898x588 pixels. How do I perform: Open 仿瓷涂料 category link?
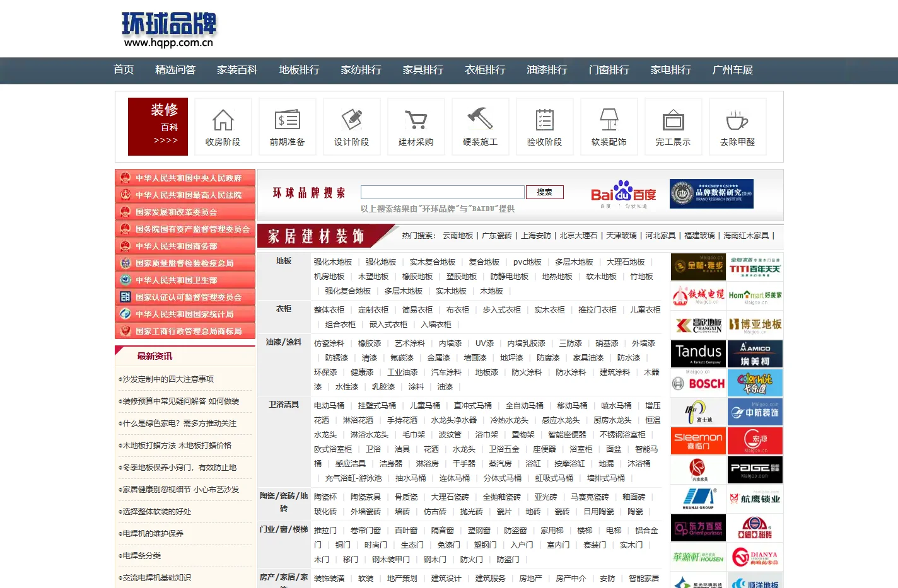coord(329,343)
